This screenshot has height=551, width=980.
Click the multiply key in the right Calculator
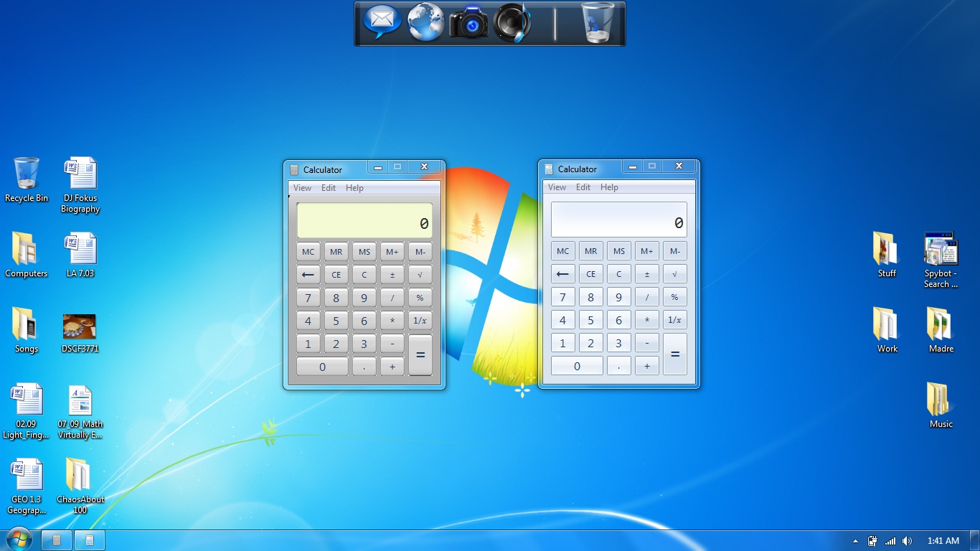647,321
